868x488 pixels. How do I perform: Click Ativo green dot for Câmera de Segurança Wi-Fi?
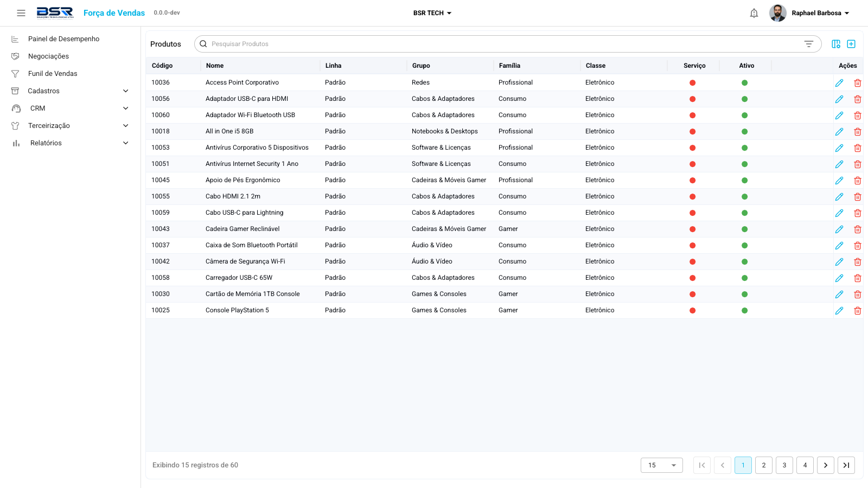tap(745, 262)
